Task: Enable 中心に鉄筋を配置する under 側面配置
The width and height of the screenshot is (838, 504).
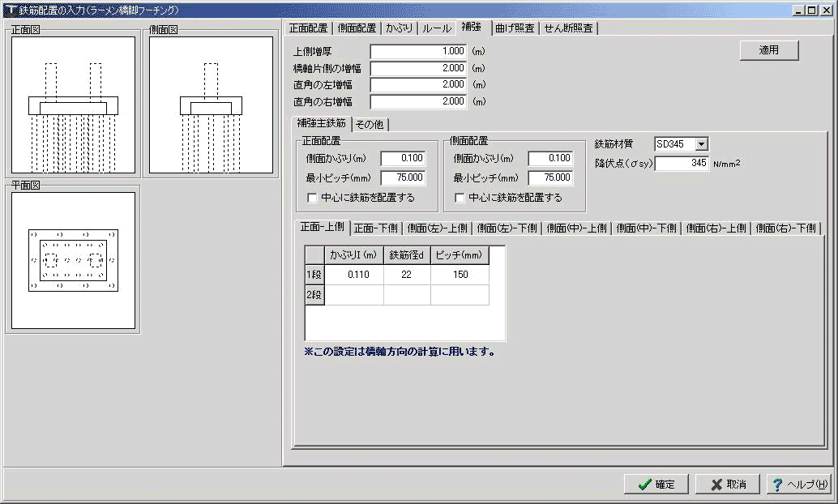Action: coord(460,198)
